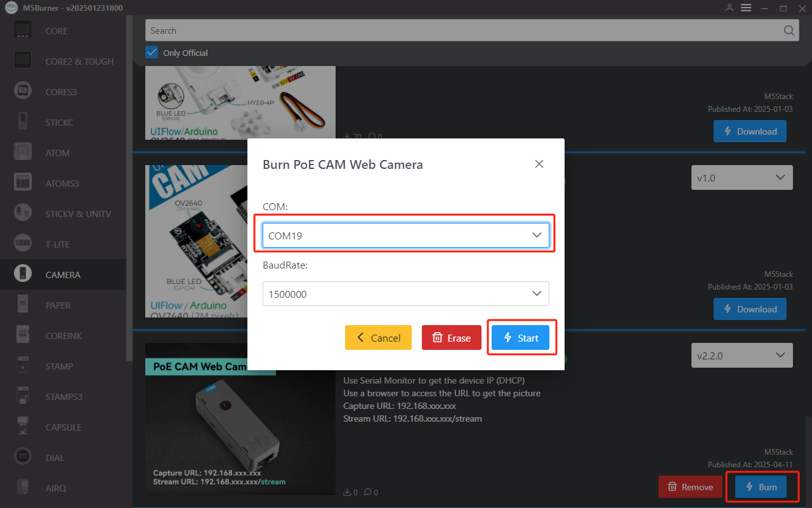Select the CORES3 device icon

(x=23, y=91)
